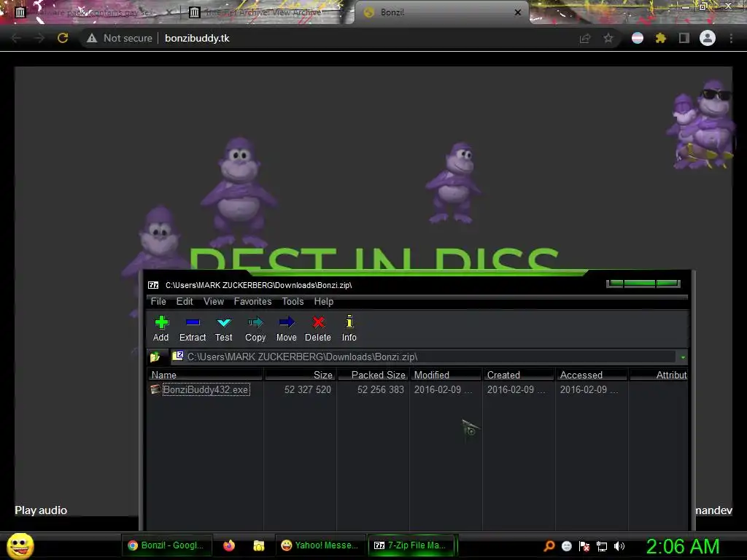
Task: Click the flag notification icon in tray
Action: [x=584, y=546]
